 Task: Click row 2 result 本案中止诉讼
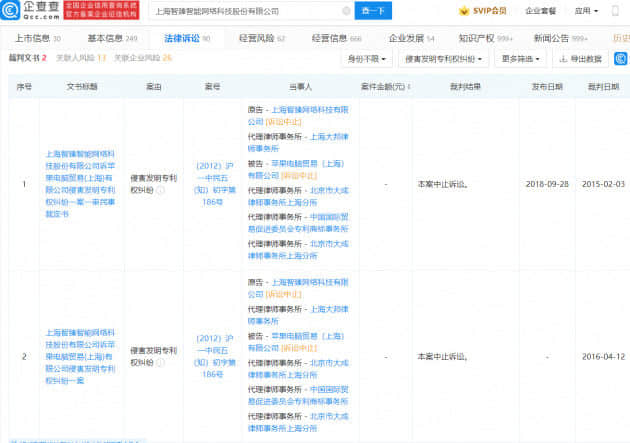[443, 357]
